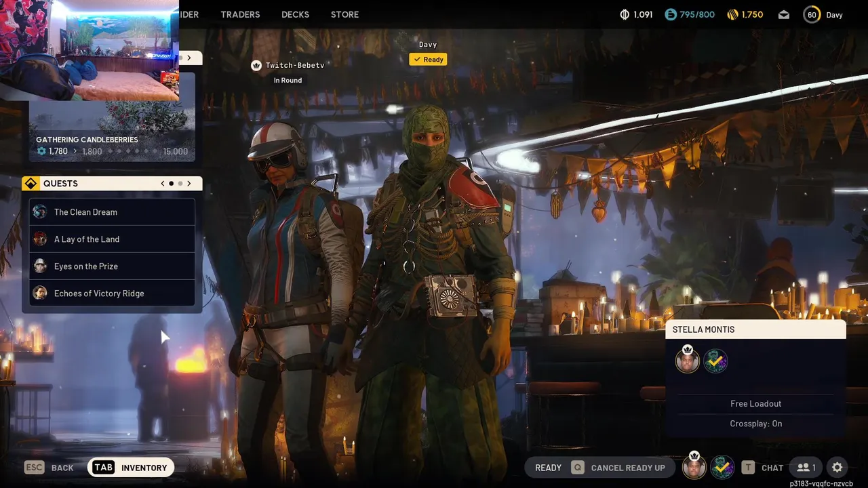Viewport: 868px width, 488px height.
Task: Select the second Quests page dot
Action: (180, 184)
